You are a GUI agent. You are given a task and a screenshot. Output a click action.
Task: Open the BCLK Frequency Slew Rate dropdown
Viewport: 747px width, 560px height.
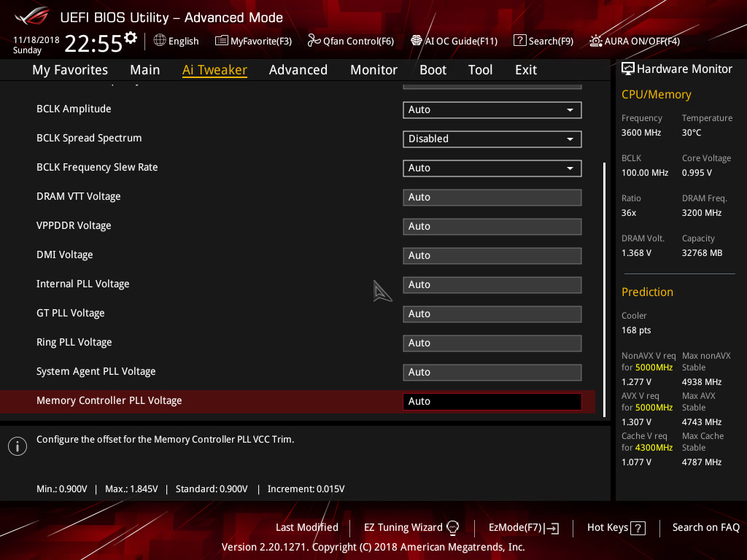click(x=492, y=168)
